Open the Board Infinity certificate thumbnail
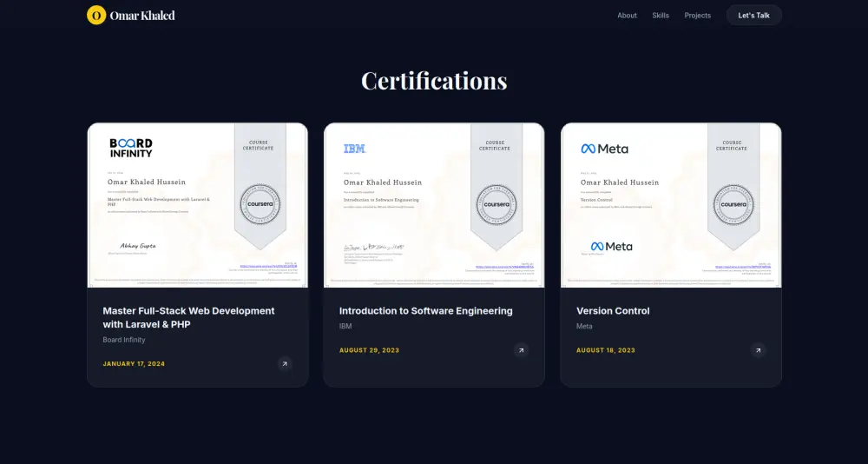 tap(198, 205)
